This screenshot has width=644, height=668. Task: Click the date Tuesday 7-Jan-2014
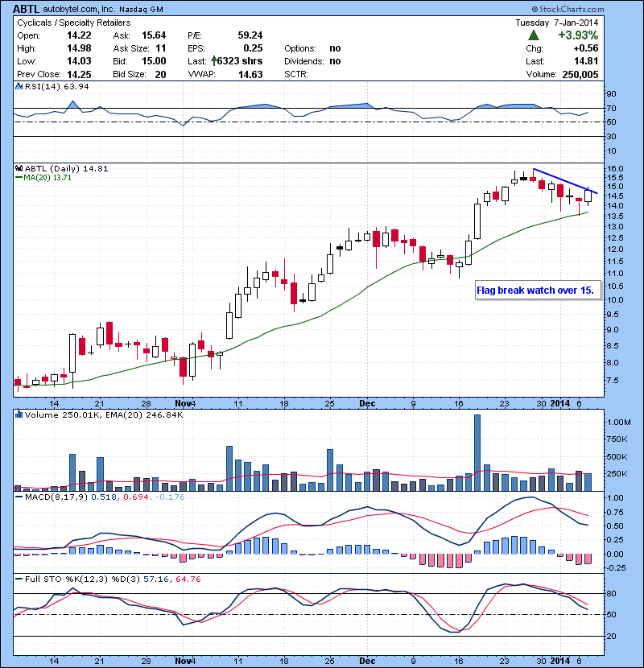[556, 23]
